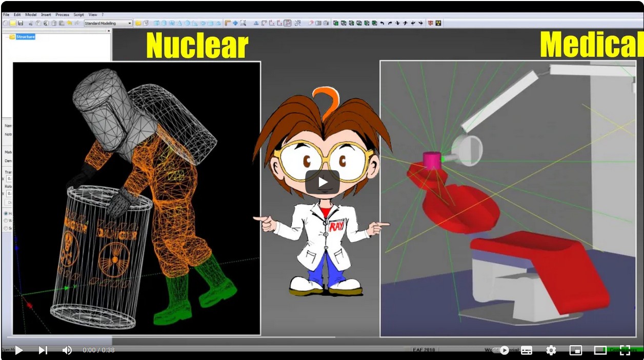This screenshot has width=644, height=360.
Task: Mute the video volume
Action: point(67,350)
